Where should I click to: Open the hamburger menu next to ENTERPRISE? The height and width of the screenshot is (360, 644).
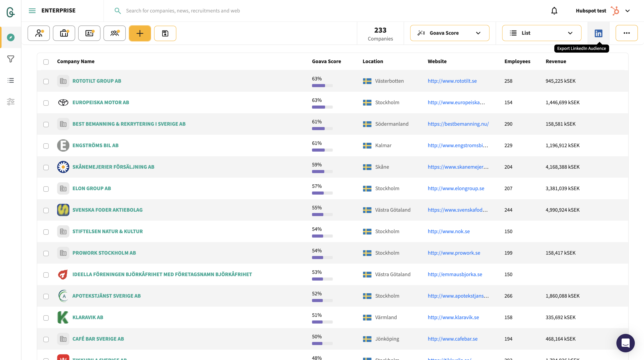(x=32, y=11)
